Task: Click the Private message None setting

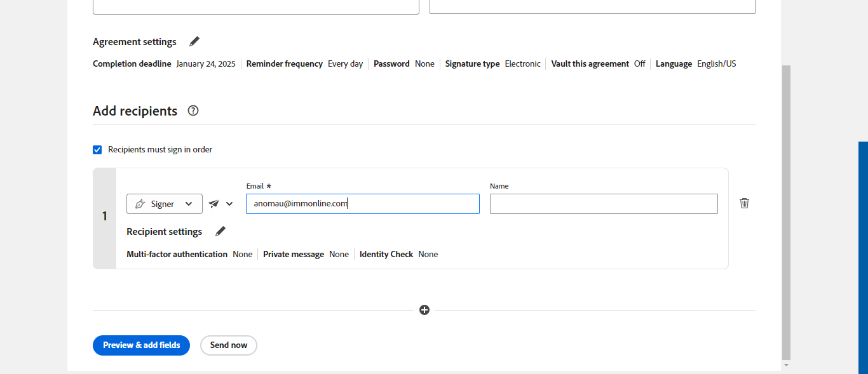Action: click(339, 254)
